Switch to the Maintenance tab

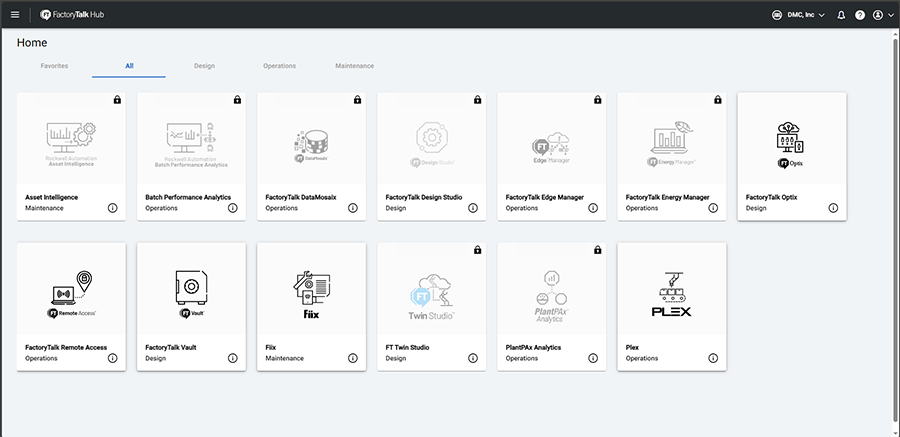355,66
